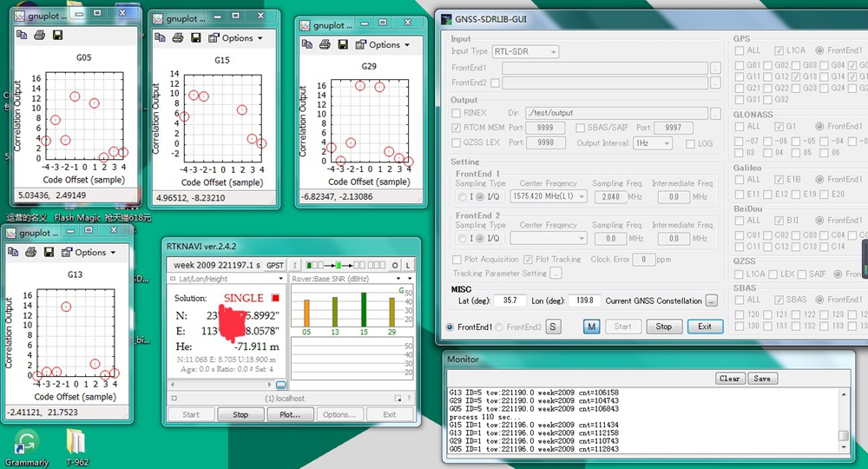The image size is (868, 469).
Task: Click the Monitor log vertical scrollbar
Action: pyautogui.click(x=843, y=421)
